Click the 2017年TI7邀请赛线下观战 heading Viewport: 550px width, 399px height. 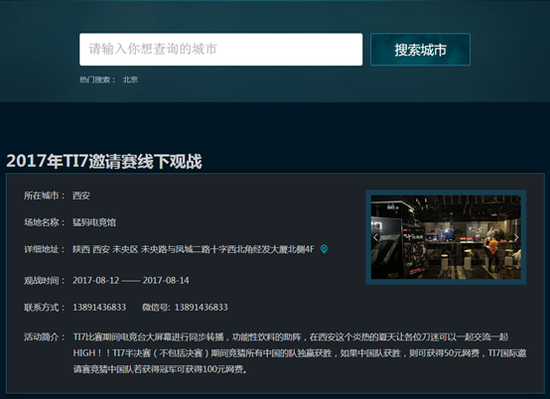point(104,162)
